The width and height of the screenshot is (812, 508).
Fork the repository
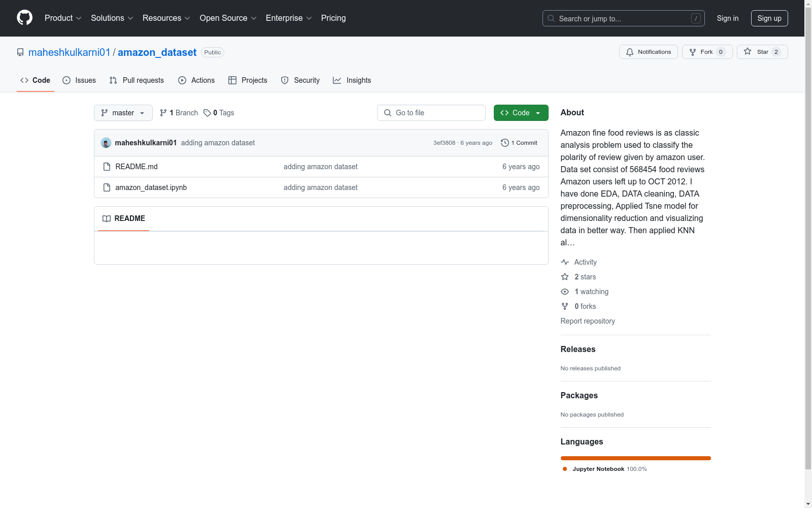point(707,52)
